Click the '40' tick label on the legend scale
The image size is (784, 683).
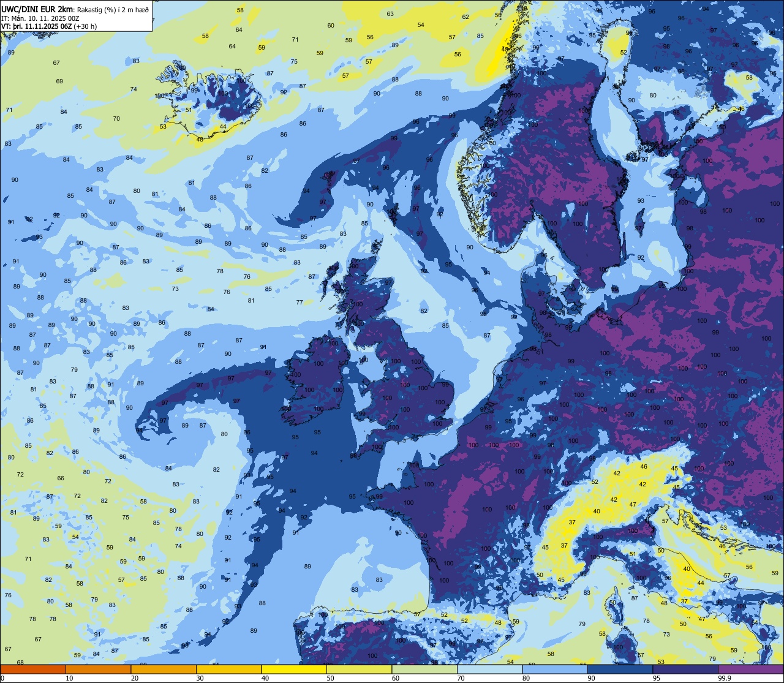pyautogui.click(x=265, y=678)
